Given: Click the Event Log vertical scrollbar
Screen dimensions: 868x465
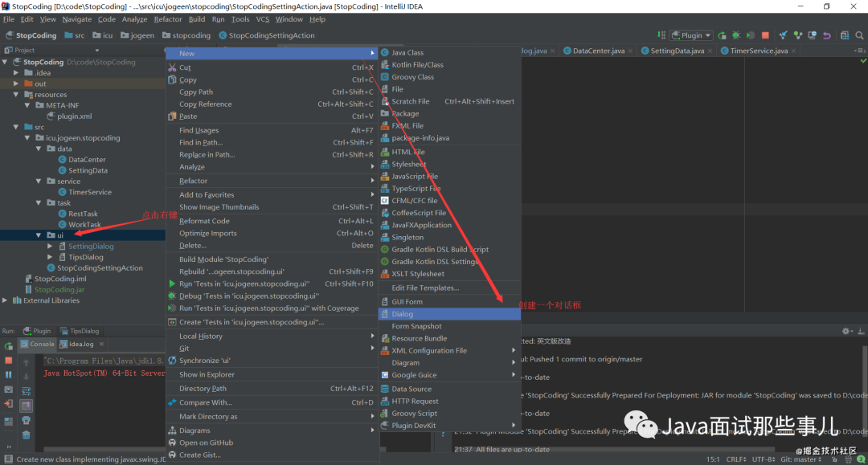Looking at the screenshot, I should 864,390.
